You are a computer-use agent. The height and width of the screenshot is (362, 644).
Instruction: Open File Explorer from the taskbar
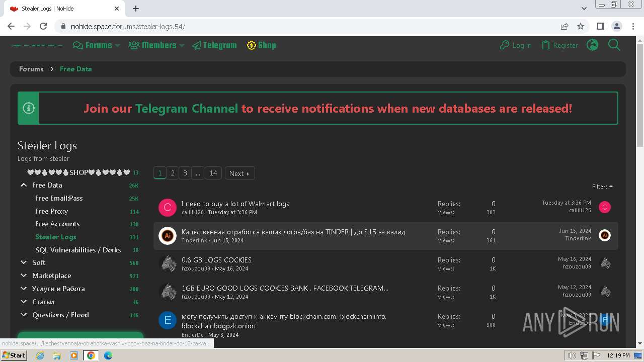pyautogui.click(x=57, y=355)
